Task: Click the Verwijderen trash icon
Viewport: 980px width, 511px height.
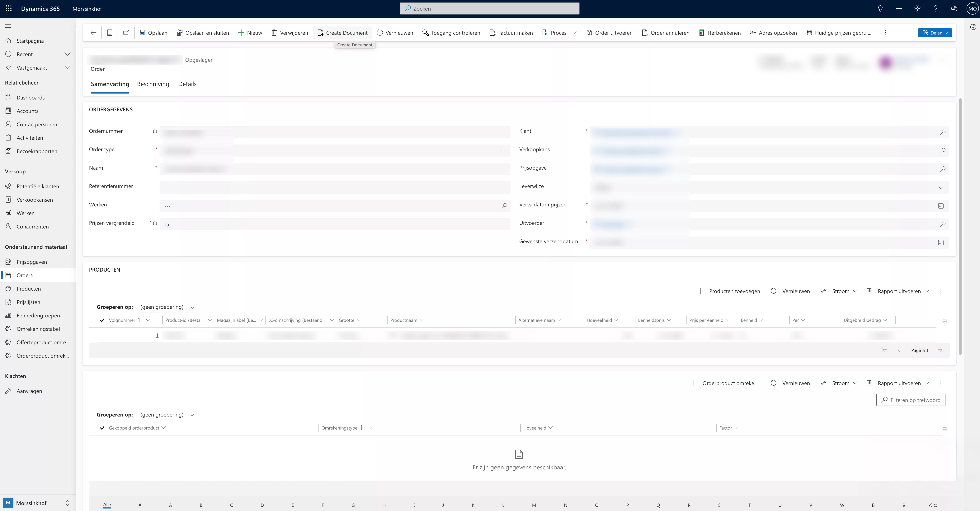Action: [275, 32]
